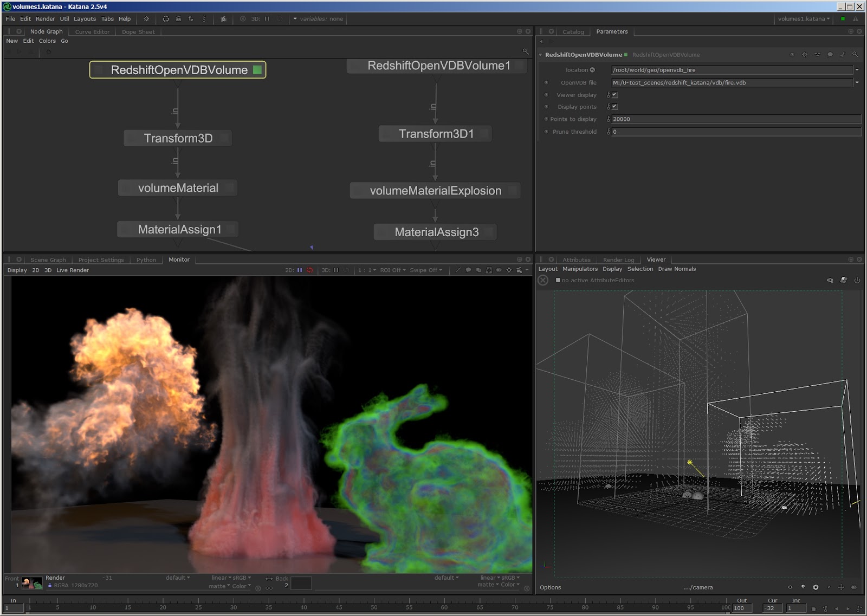Open the Render menu
The image size is (867, 616).
46,18
